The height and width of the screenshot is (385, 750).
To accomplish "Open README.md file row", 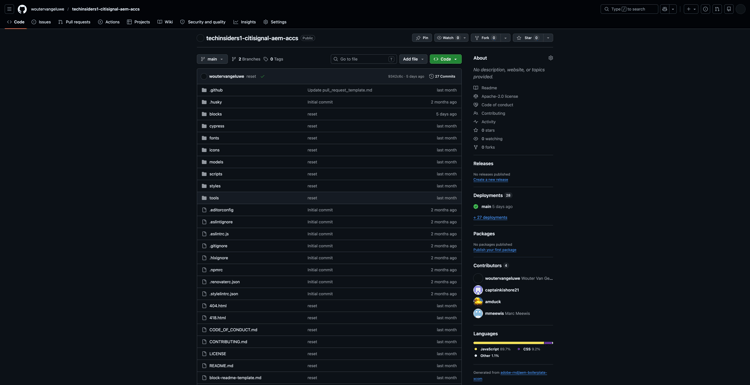I will [329, 365].
